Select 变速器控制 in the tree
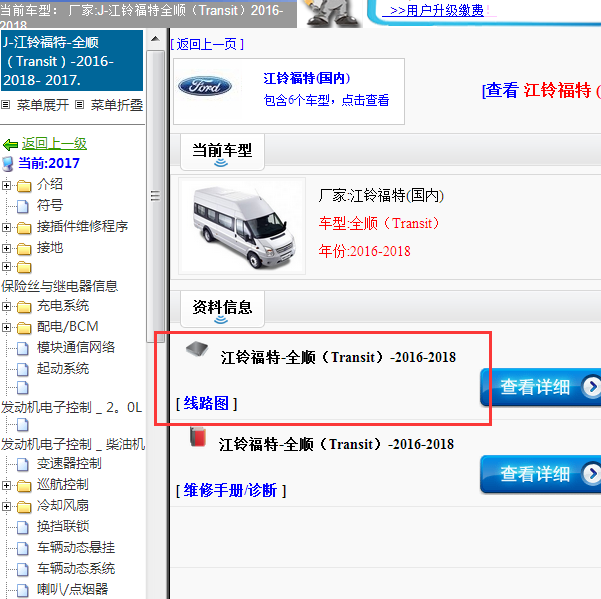 point(69,463)
